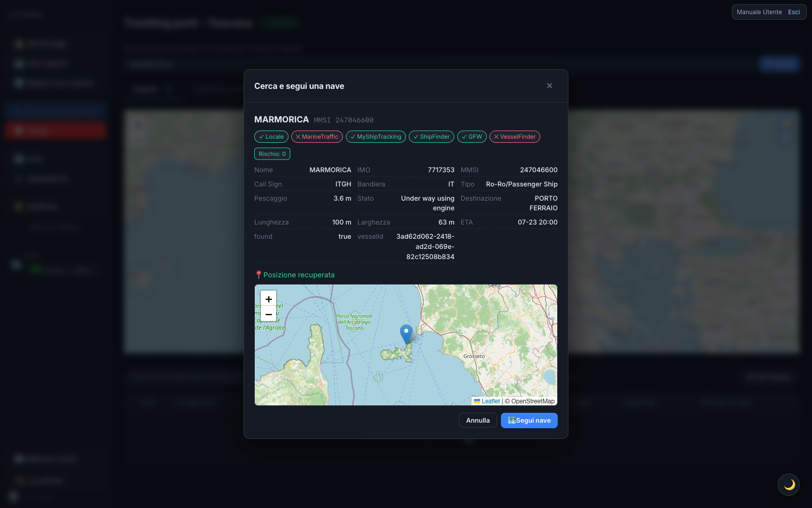Zoom out on the position map

(x=268, y=314)
